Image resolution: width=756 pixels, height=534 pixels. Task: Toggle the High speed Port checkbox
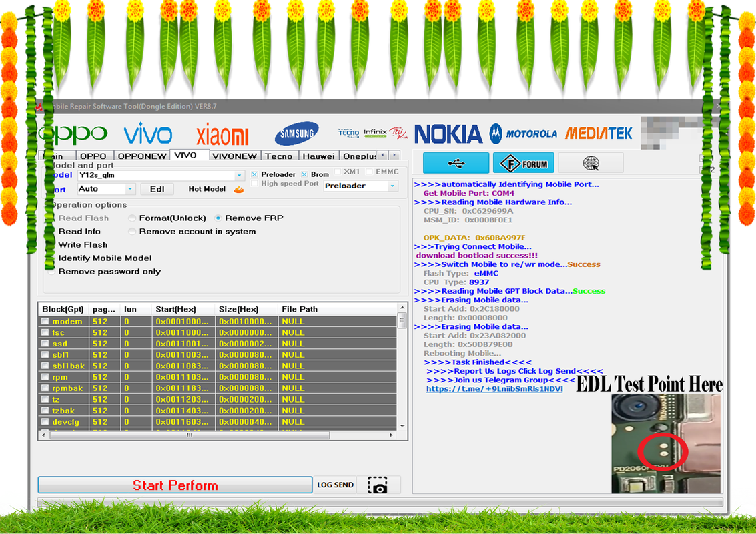[x=255, y=184]
